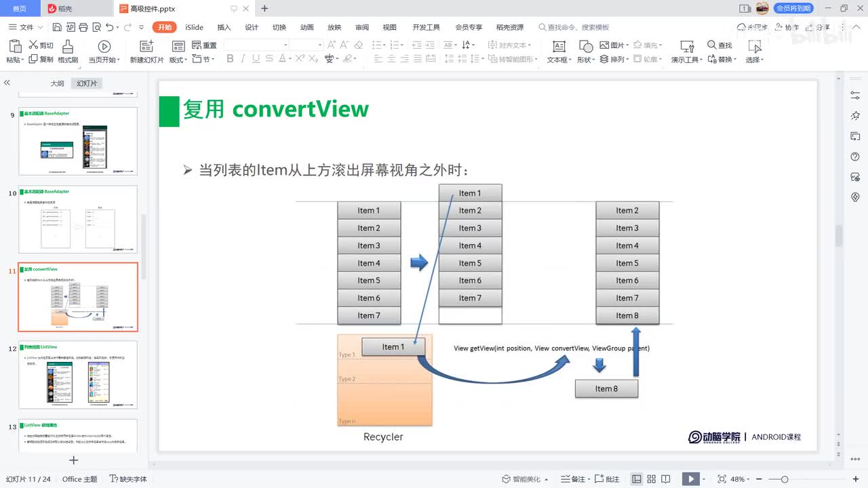Viewport: 868px width, 488px height.
Task: Click the Save icon in quick access toolbar
Action: [x=57, y=27]
